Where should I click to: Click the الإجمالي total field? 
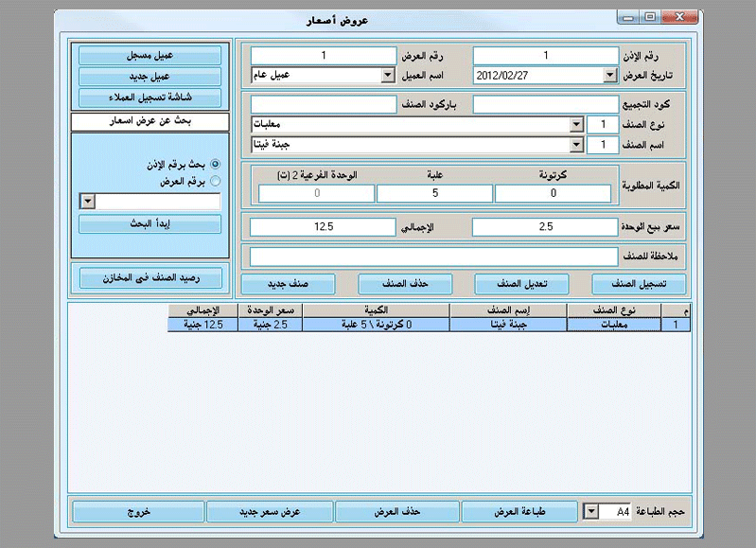[x=323, y=227]
